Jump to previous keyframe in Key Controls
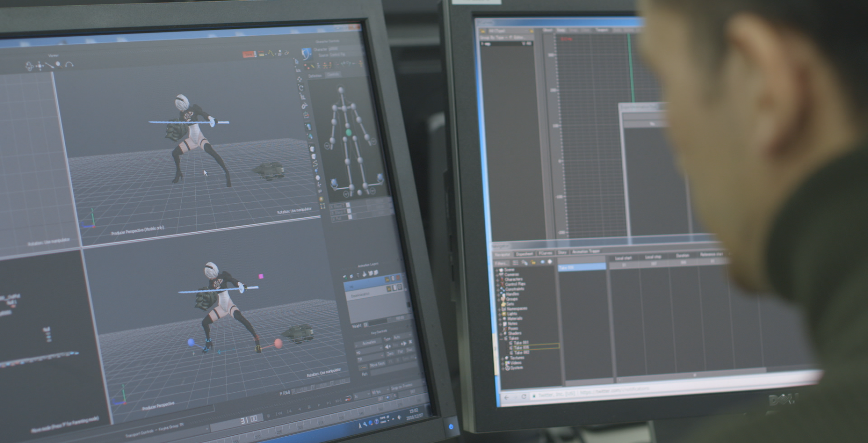 point(388,347)
